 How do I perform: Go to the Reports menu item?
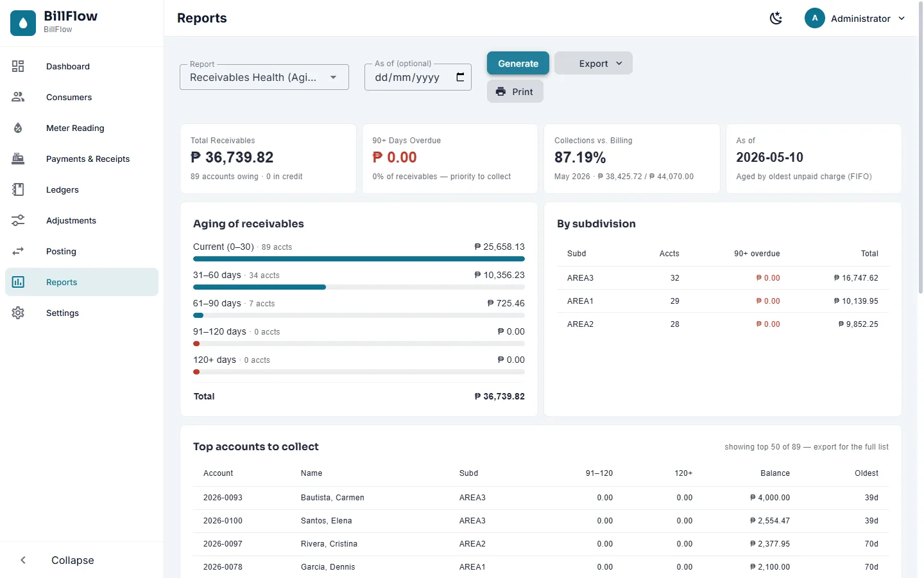(x=81, y=282)
